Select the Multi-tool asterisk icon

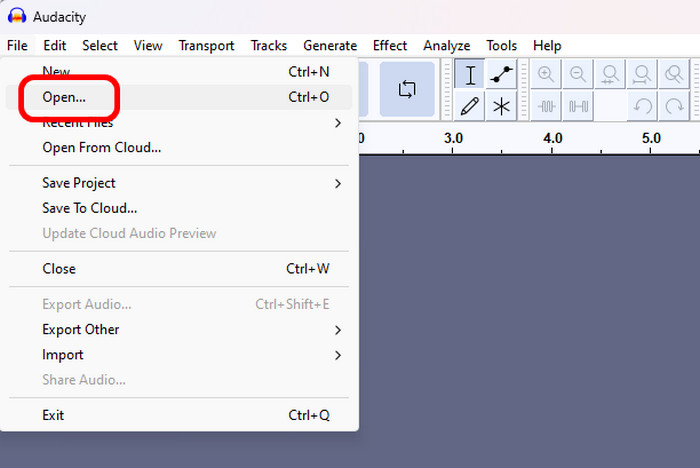(501, 106)
